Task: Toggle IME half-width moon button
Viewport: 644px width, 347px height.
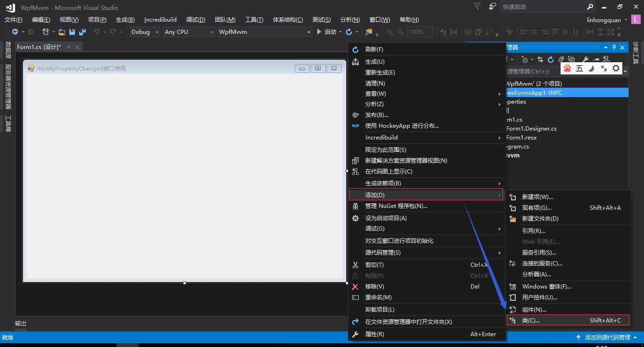Action: point(591,68)
